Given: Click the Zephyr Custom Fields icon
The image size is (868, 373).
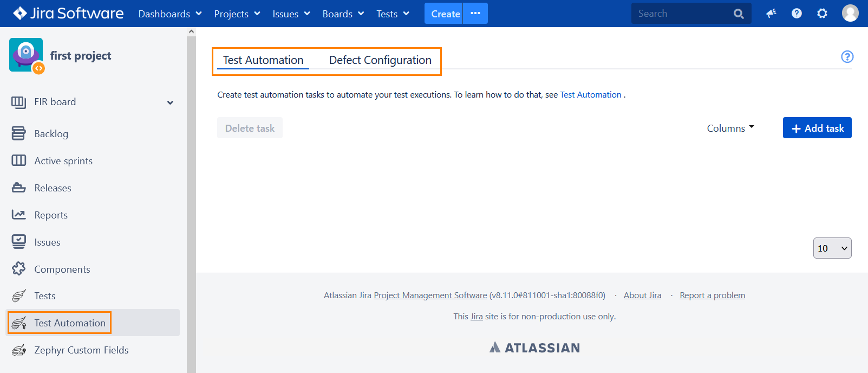Looking at the screenshot, I should tap(18, 350).
